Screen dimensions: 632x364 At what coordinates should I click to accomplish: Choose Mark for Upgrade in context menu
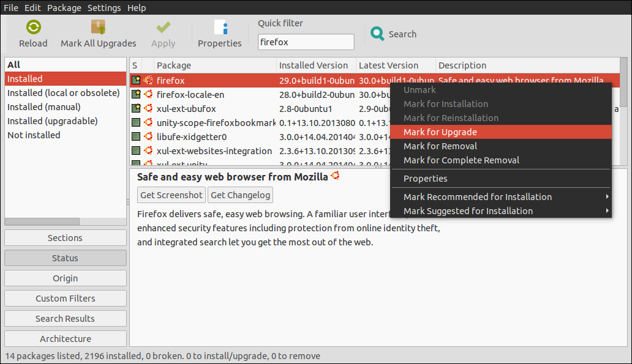click(x=501, y=132)
